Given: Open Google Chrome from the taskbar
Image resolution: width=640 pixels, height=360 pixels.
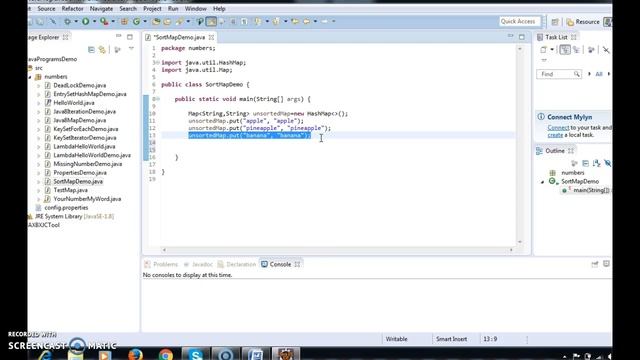Looking at the screenshot, I should pyautogui.click(x=166, y=354).
